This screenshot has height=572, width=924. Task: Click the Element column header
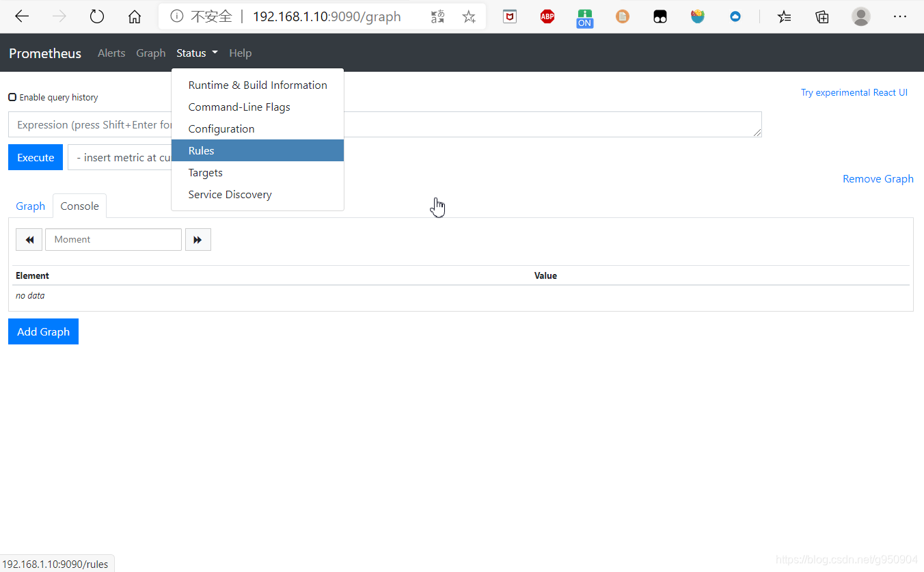click(33, 275)
